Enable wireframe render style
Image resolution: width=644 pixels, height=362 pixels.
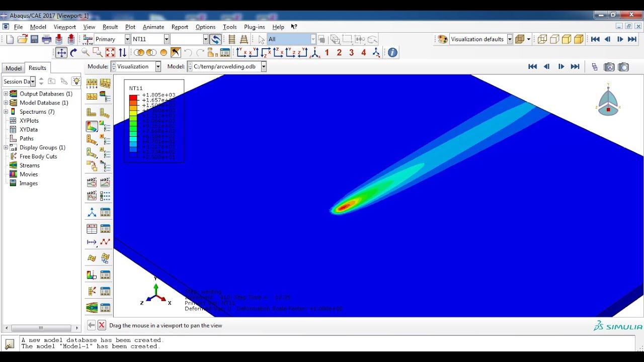542,39
